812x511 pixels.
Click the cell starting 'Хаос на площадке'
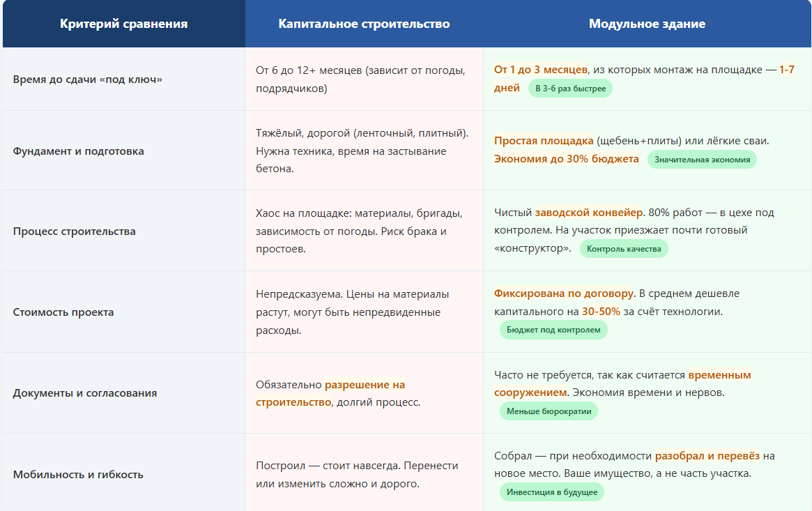pos(364,231)
